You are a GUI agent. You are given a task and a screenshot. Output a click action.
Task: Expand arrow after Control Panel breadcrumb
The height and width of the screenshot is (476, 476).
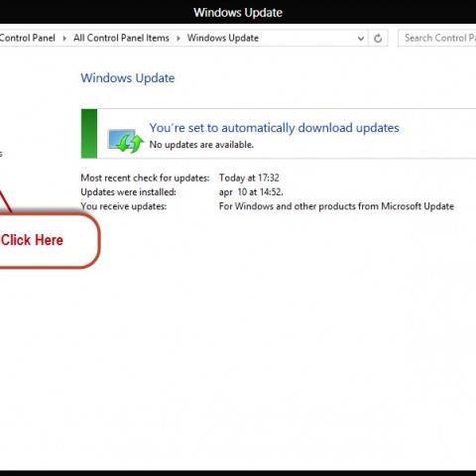point(64,39)
